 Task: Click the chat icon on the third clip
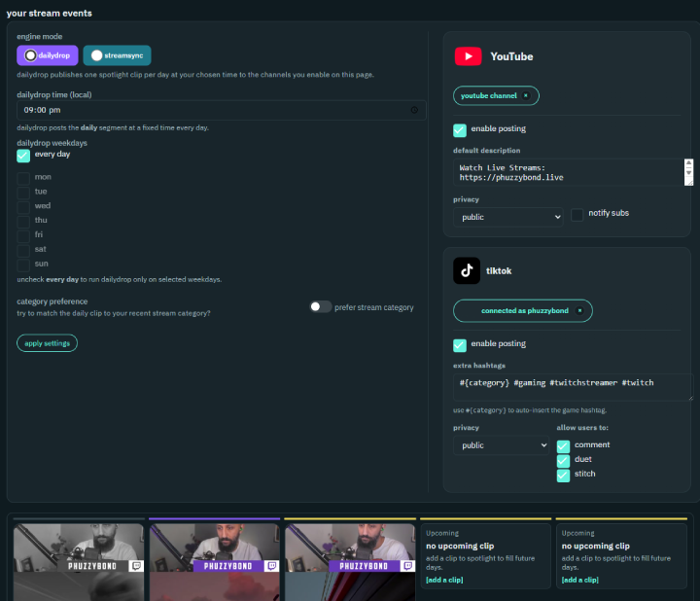[407, 566]
